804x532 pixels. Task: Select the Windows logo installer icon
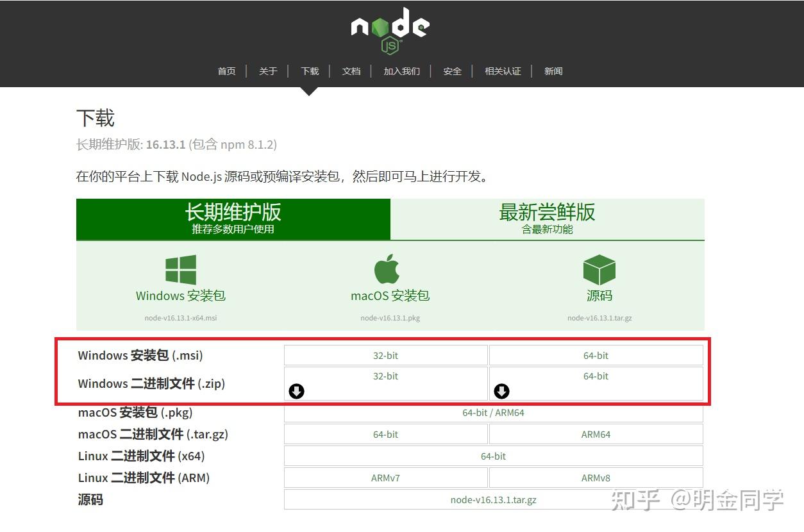(180, 268)
